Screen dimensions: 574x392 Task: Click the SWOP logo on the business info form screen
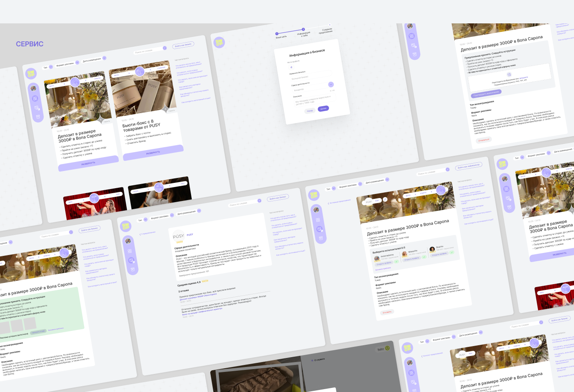(x=219, y=42)
